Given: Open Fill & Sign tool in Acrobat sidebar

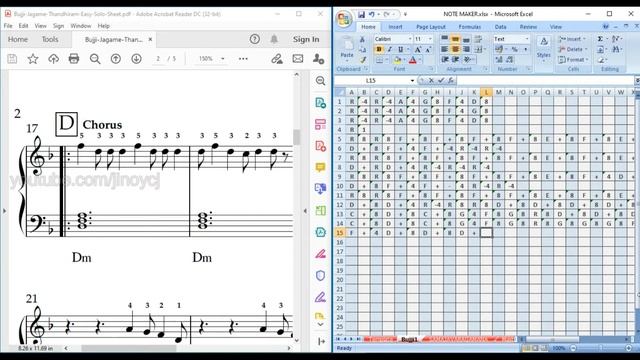Looking at the screenshot, I should (320, 297).
